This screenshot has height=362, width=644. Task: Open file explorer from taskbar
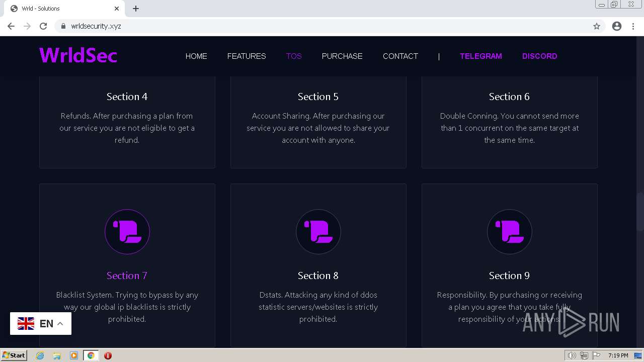click(x=57, y=355)
